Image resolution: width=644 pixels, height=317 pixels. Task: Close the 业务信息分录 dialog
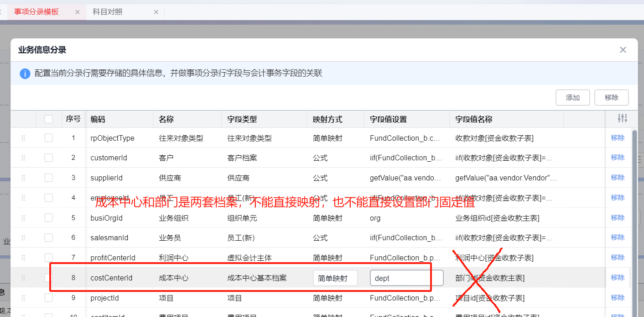click(623, 50)
